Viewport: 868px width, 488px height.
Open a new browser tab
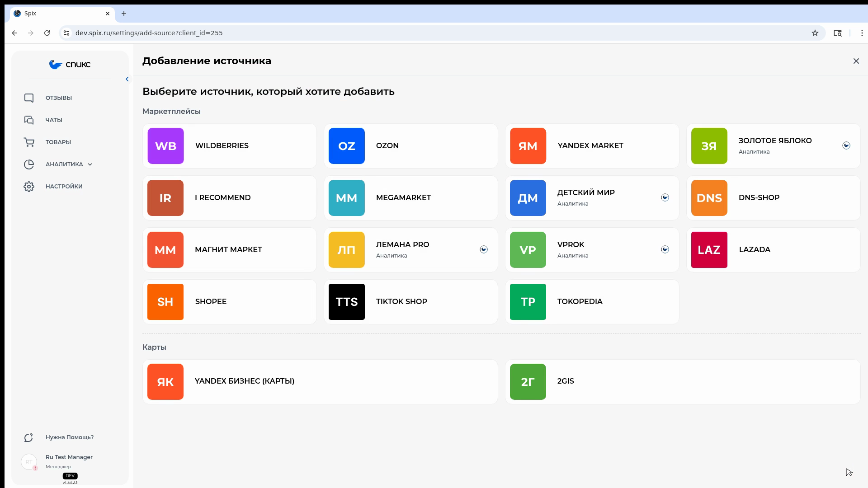click(x=124, y=14)
